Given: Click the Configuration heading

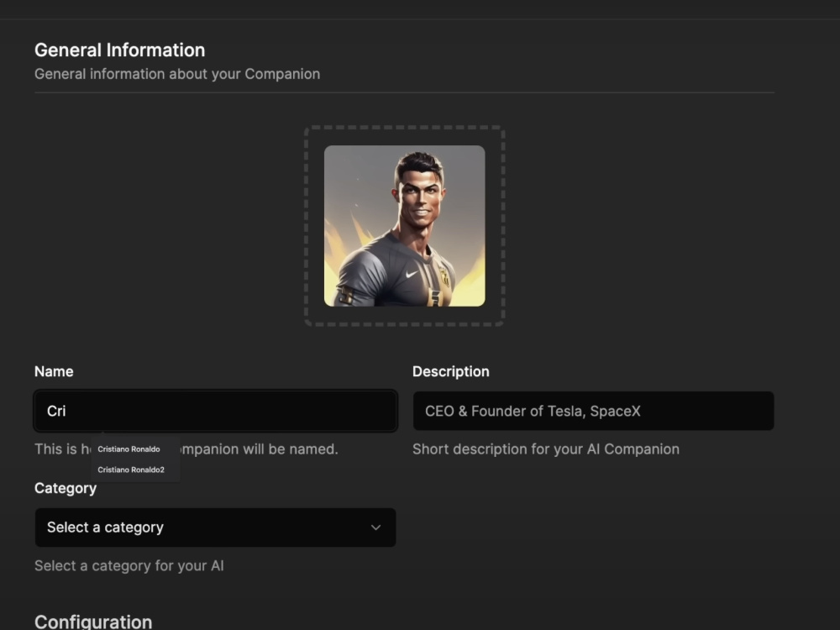Looking at the screenshot, I should pos(93,622).
